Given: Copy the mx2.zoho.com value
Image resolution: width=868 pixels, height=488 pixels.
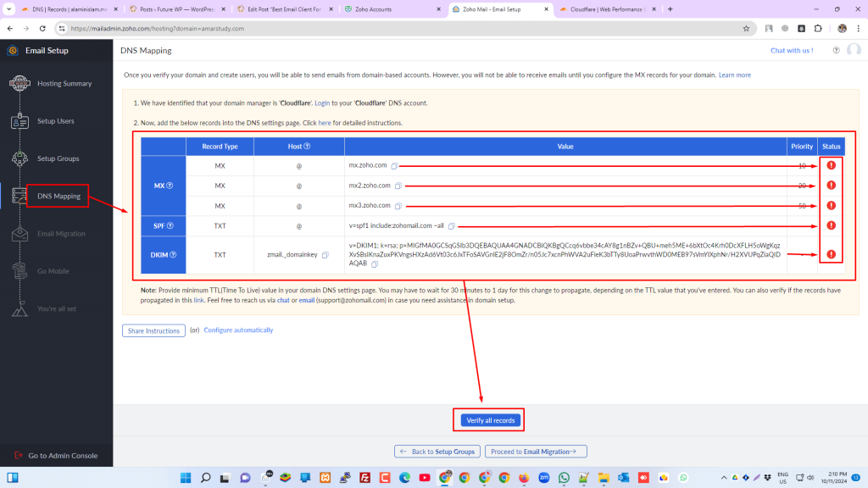Looking at the screenshot, I should click(x=398, y=186).
